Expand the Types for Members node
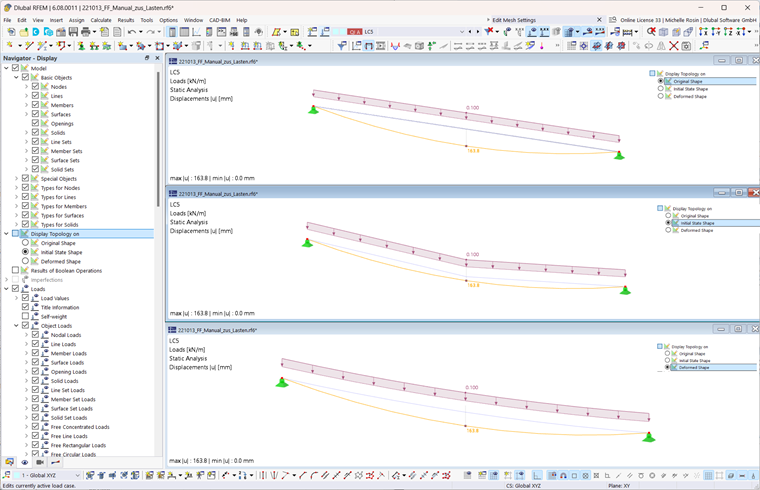Screen dimensions: 760x490 (x=16, y=206)
